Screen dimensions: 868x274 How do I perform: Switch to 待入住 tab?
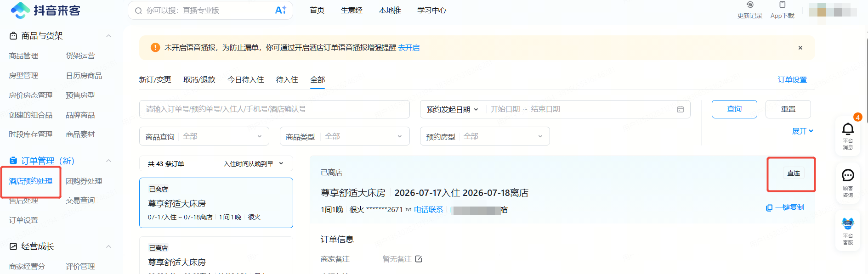pyautogui.click(x=287, y=80)
